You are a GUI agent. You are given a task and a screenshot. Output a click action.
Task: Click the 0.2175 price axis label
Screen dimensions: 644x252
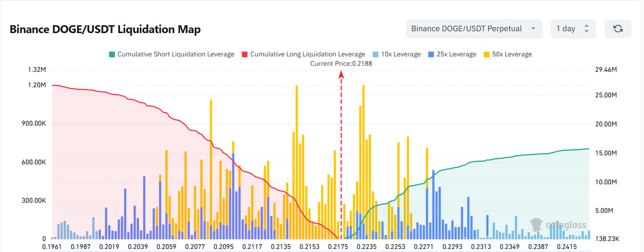pos(338,247)
